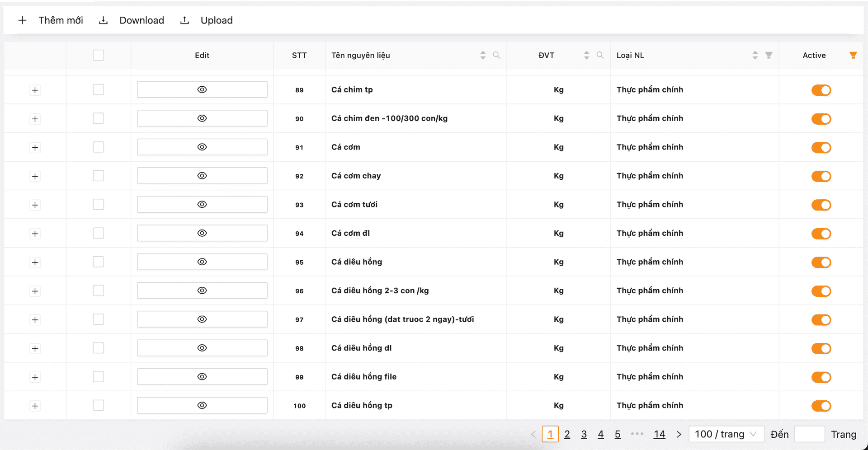Click eye icon for Cá diêu hồng file
Screen dimensions: 868x450
[202, 377]
